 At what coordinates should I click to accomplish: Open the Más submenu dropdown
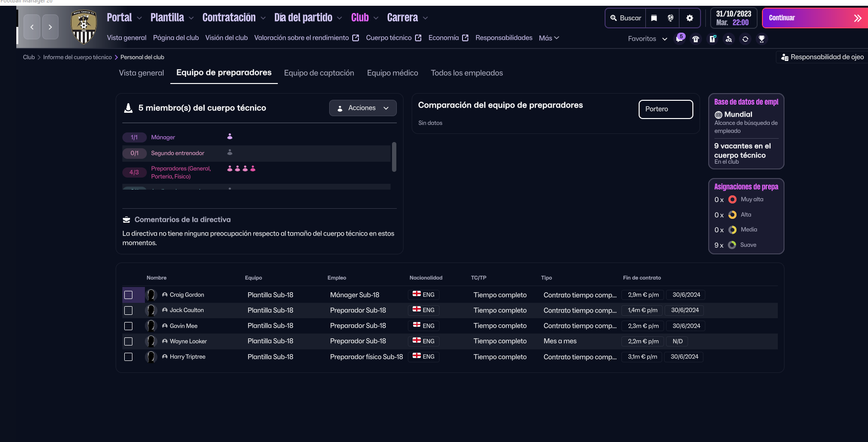(x=549, y=38)
